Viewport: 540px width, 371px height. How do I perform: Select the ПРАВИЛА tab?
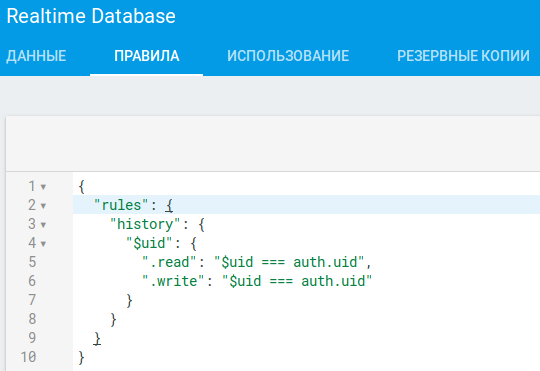(147, 56)
